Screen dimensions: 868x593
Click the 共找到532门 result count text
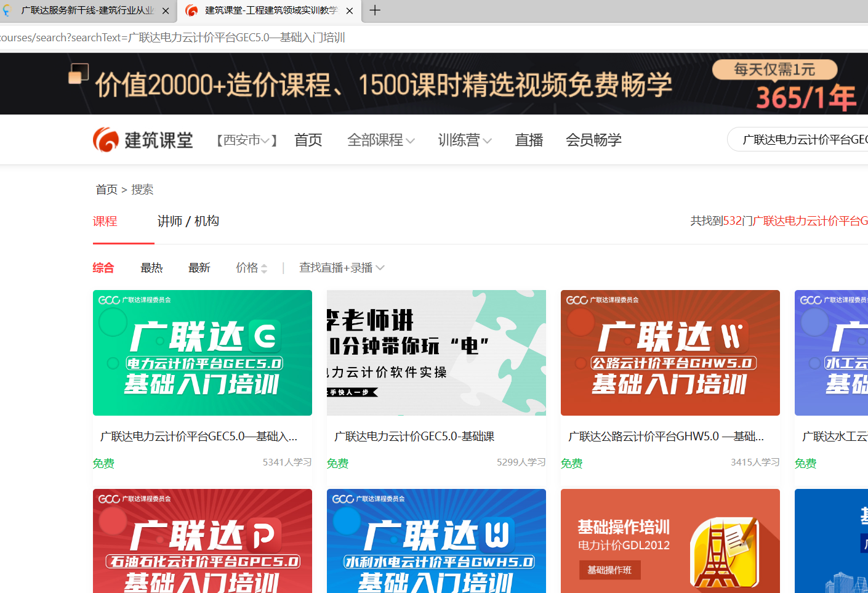coord(779,221)
